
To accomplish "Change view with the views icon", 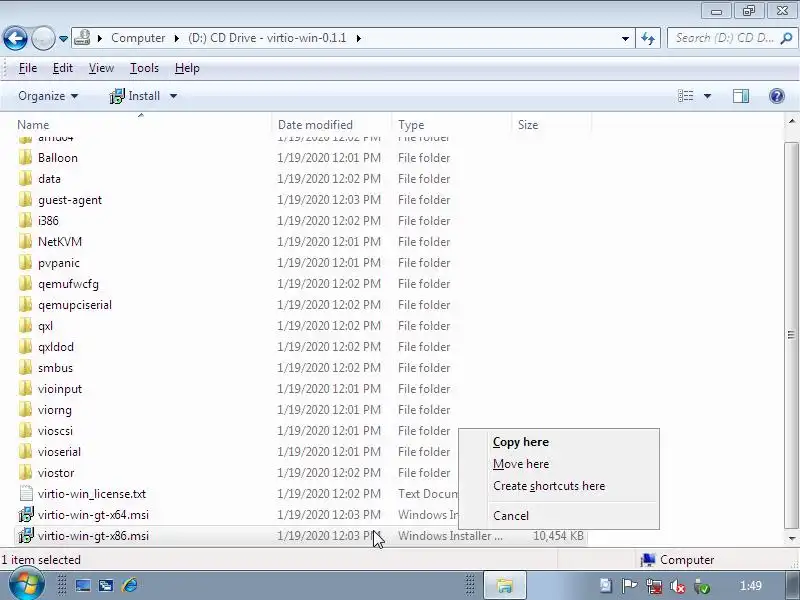I will click(x=685, y=96).
